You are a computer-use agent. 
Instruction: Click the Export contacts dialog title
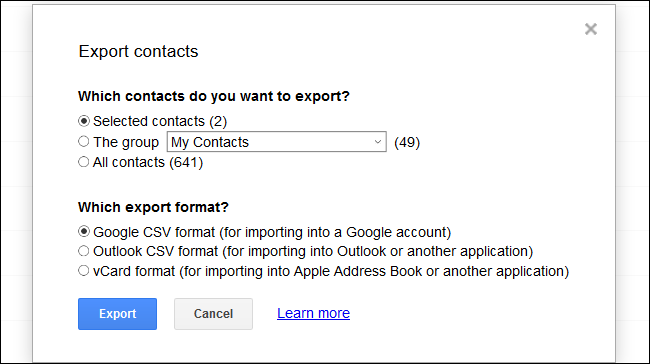coord(138,51)
